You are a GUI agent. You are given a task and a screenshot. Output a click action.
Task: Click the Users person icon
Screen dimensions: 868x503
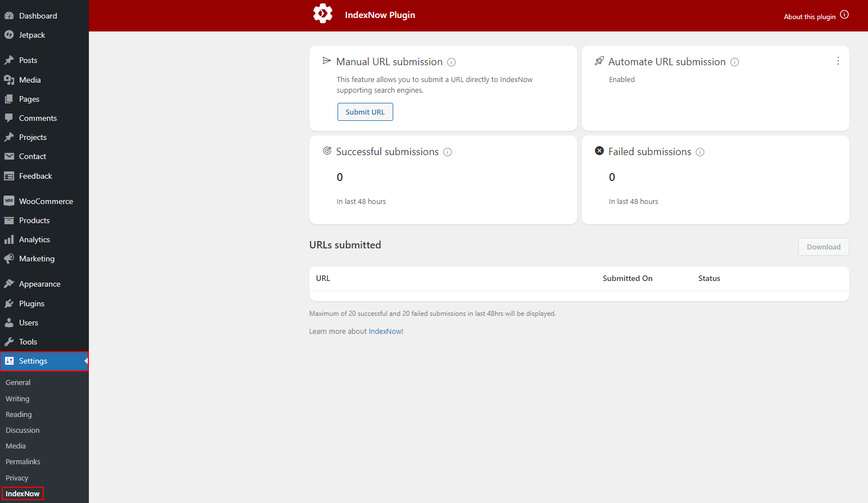[x=9, y=323]
